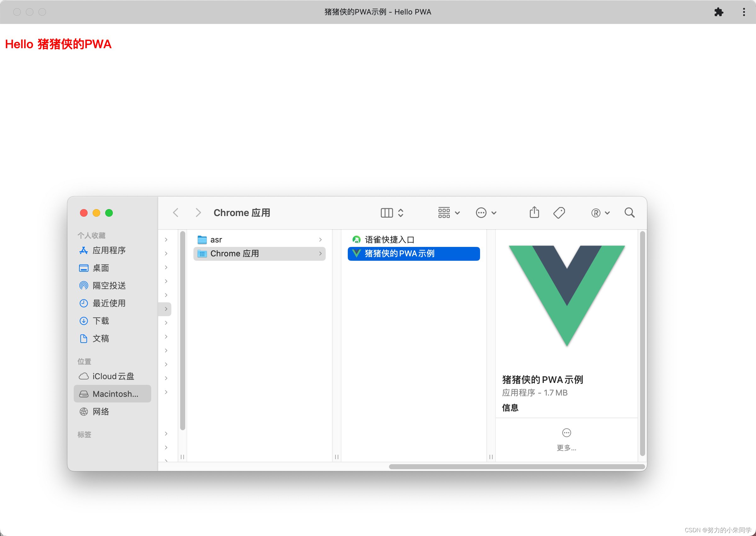Click the 位置 sidebar section header

(84, 362)
